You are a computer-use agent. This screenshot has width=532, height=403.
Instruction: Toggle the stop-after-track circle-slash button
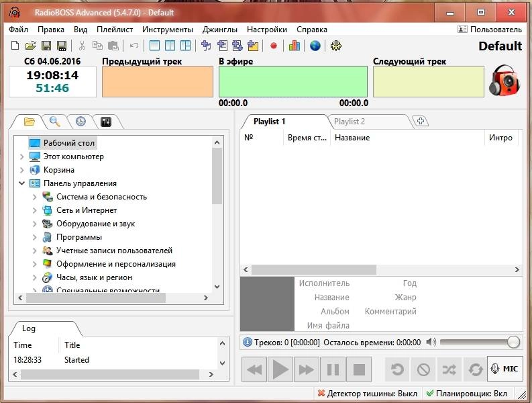click(423, 369)
